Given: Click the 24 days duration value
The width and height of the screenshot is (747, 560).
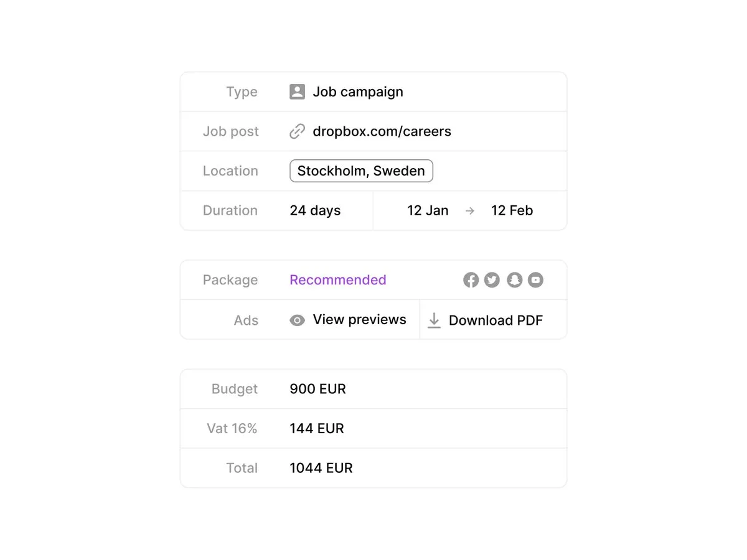Looking at the screenshot, I should [315, 211].
